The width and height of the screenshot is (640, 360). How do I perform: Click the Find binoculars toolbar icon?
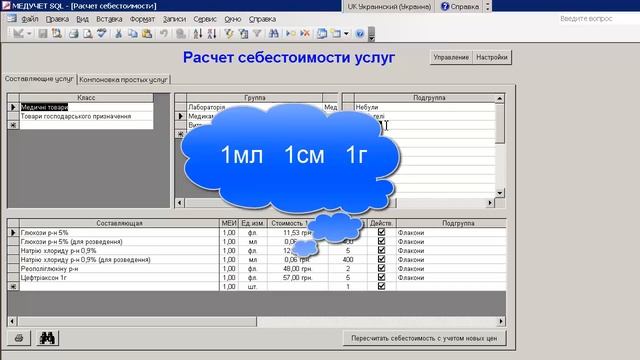273,33
